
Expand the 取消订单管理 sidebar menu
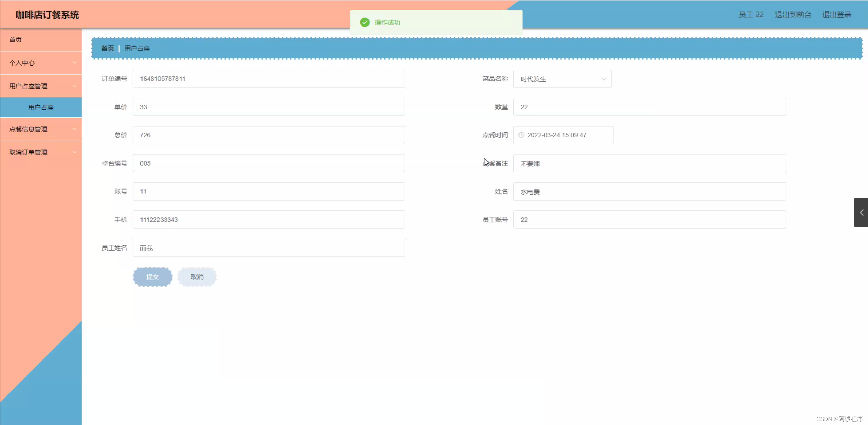(41, 152)
